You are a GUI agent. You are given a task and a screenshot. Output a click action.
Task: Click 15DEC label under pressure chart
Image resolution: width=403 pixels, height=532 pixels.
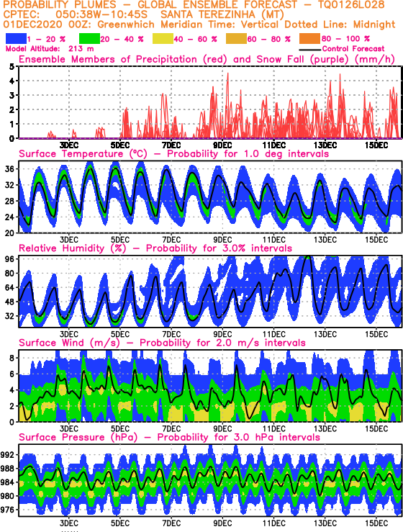click(376, 523)
